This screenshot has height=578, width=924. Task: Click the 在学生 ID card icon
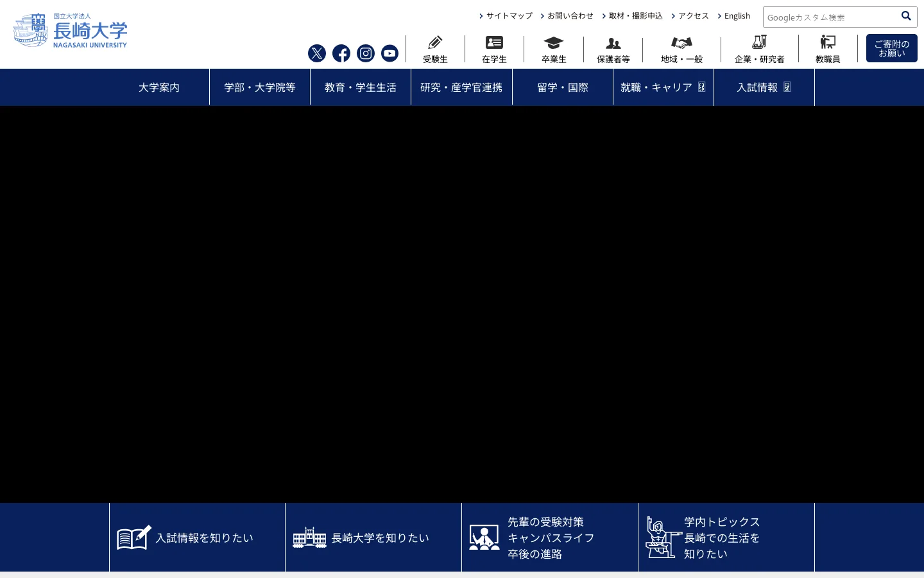click(x=494, y=42)
